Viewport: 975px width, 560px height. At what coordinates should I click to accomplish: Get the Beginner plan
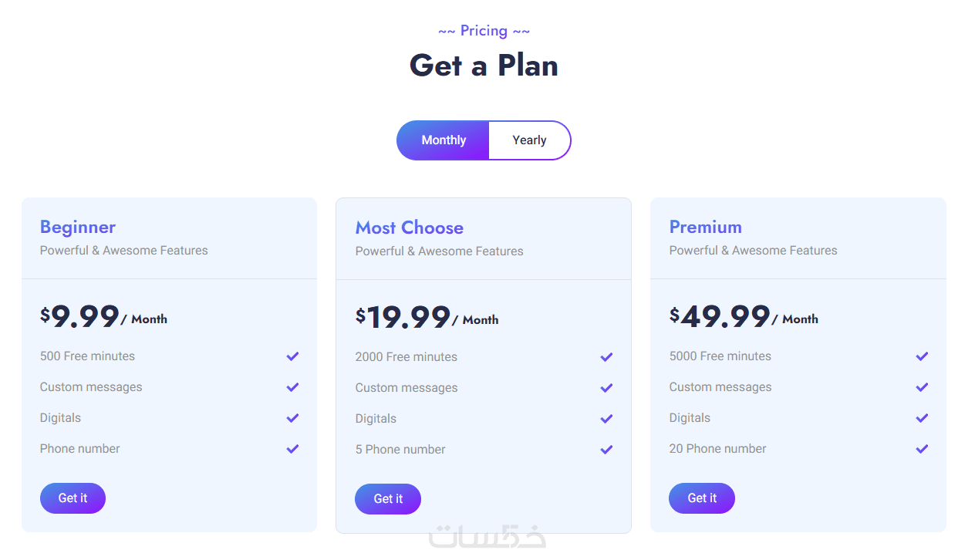click(73, 498)
